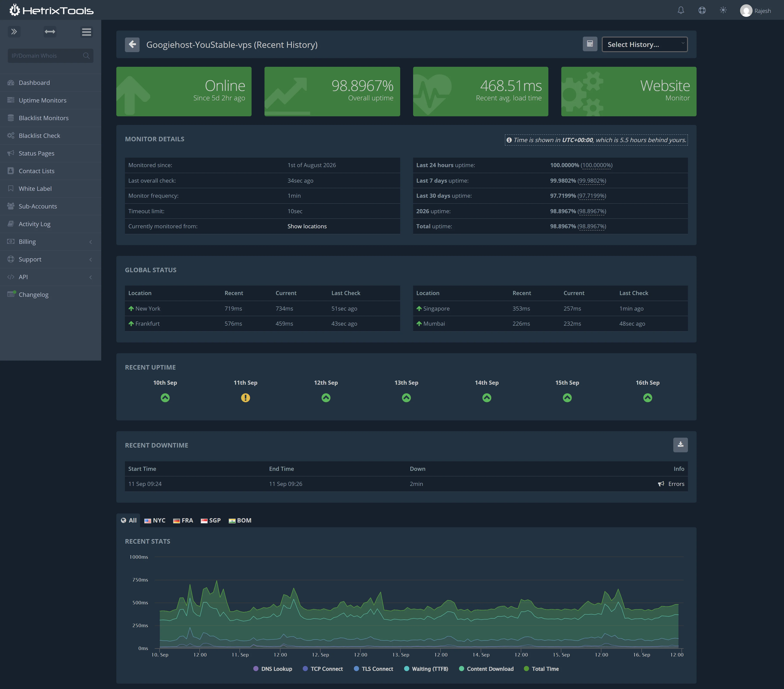This screenshot has height=689, width=784.
Task: Switch to the NYC stats tab
Action: [155, 520]
